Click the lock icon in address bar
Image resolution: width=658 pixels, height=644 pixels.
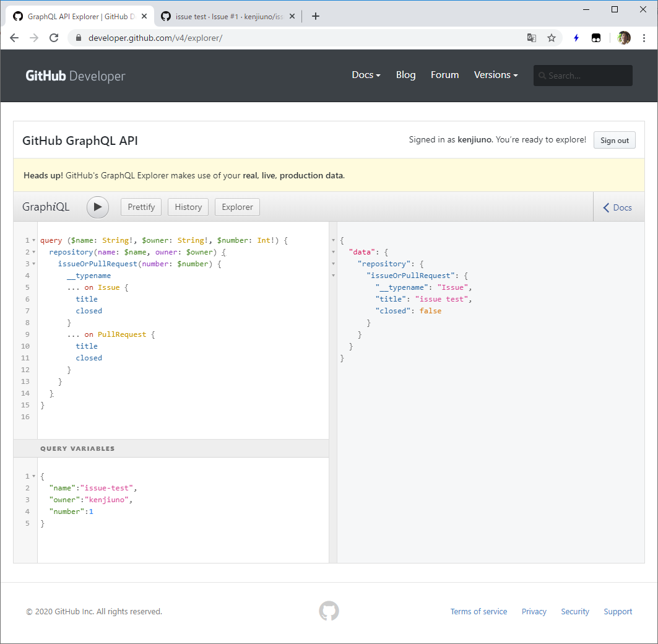pyautogui.click(x=79, y=38)
